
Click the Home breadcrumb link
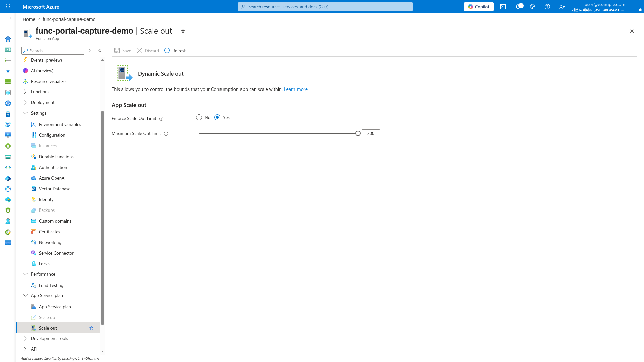pyautogui.click(x=29, y=19)
